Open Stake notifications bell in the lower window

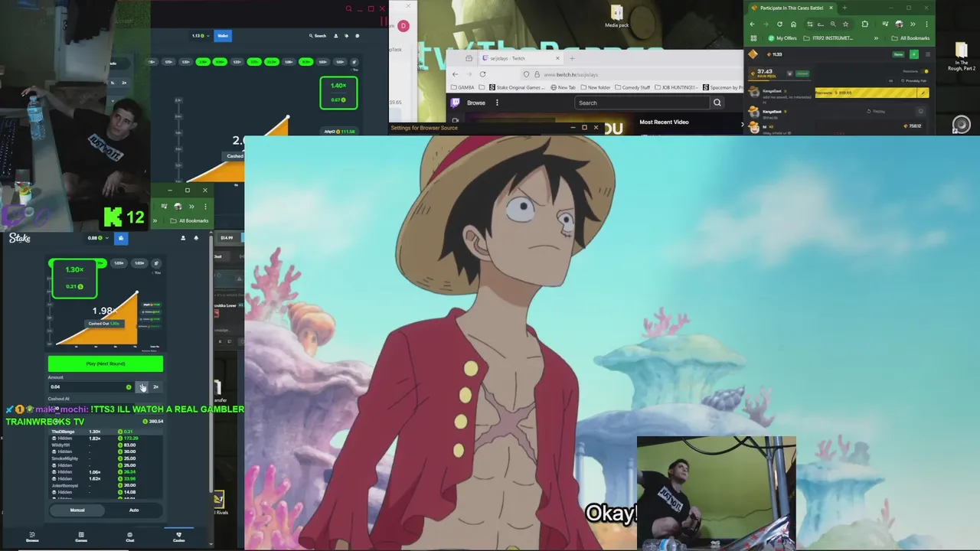pos(196,238)
